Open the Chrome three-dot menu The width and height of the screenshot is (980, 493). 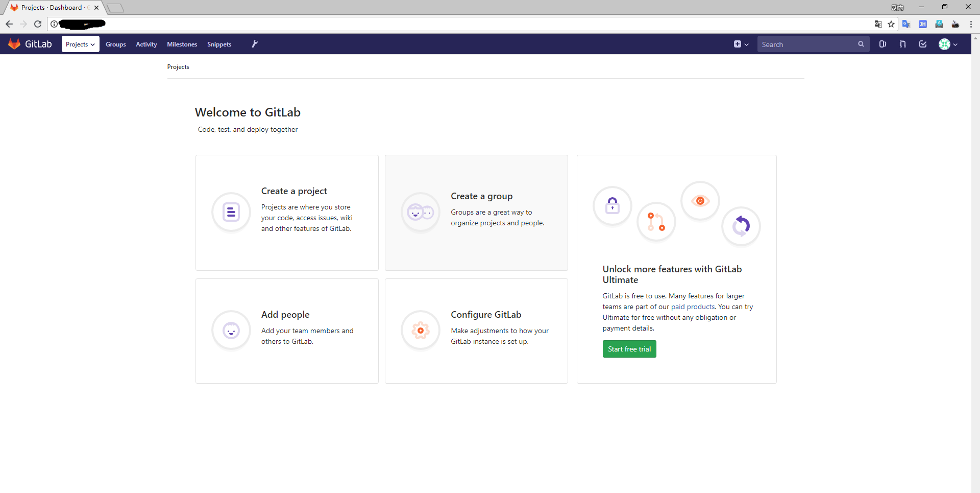click(971, 24)
